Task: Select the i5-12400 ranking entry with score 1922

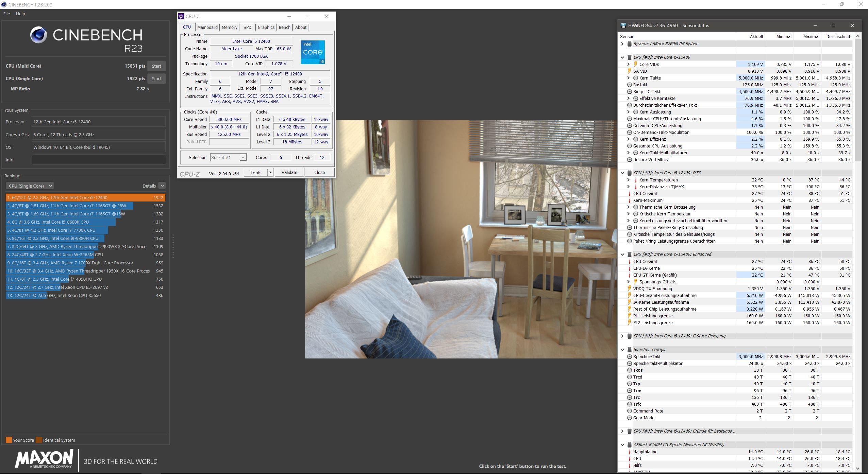Action: pyautogui.click(x=85, y=197)
